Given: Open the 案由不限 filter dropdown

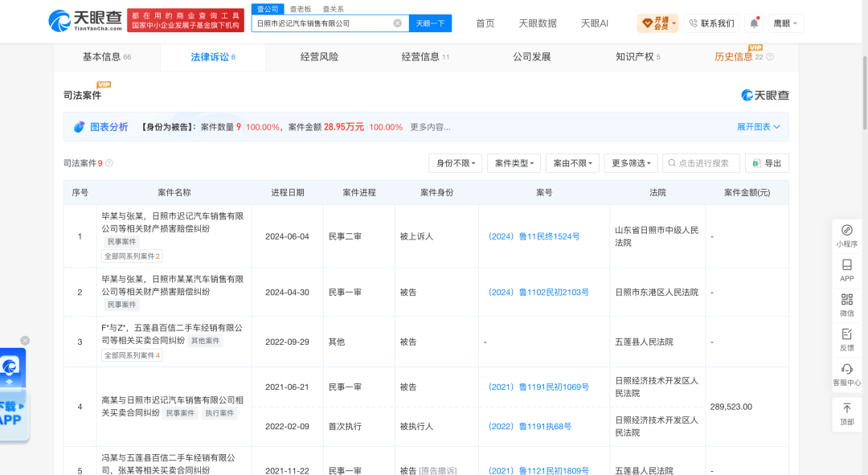Looking at the screenshot, I should 572,163.
